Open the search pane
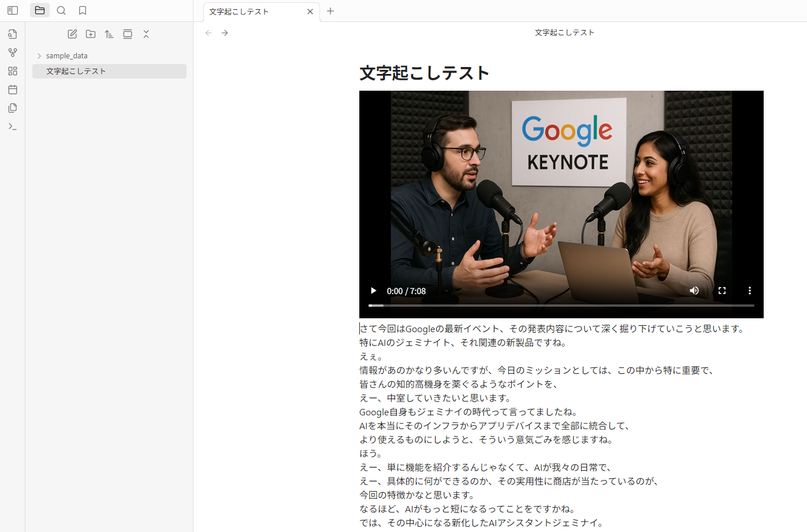Screen dimensions: 807x532 [x=61, y=10]
